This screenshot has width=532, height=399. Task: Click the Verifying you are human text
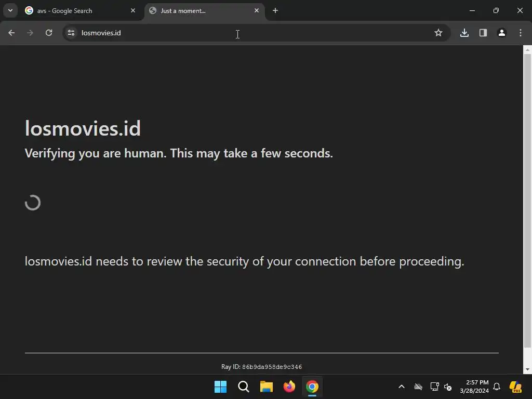pos(179,153)
